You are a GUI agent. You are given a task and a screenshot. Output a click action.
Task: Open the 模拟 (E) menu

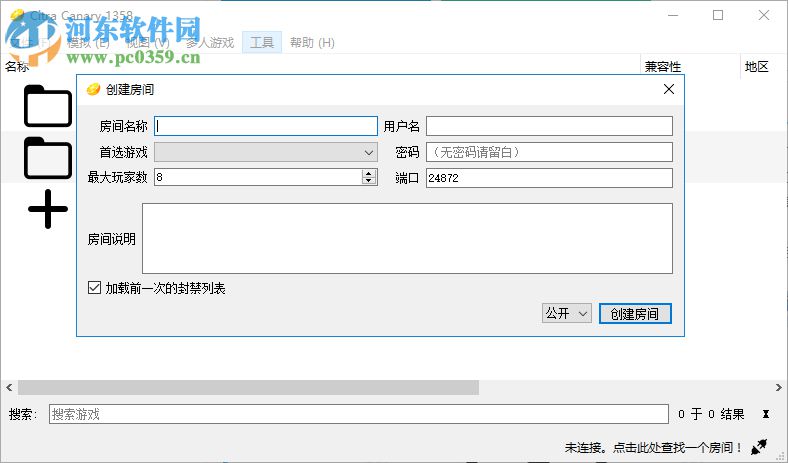(x=88, y=42)
